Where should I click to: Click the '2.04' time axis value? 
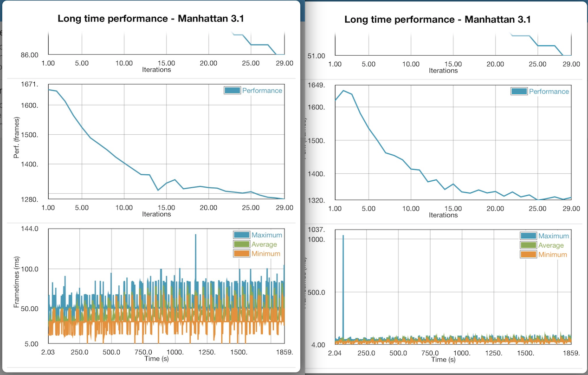[x=335, y=353]
